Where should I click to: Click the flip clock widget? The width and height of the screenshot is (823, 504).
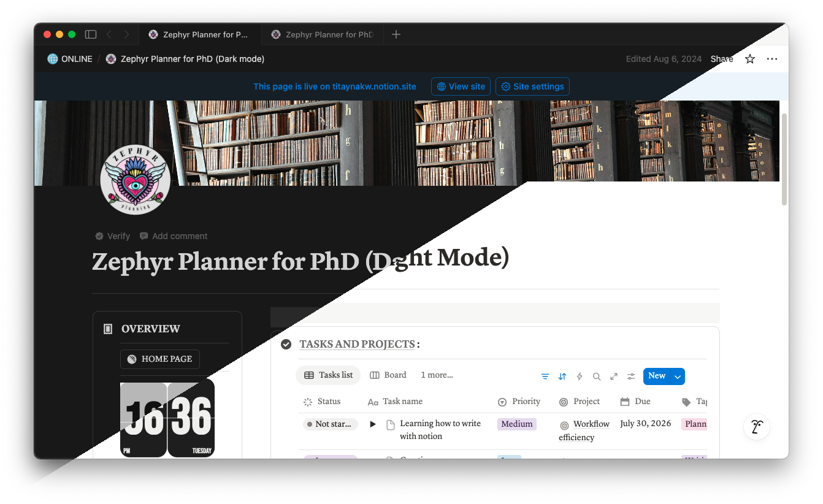pyautogui.click(x=167, y=418)
